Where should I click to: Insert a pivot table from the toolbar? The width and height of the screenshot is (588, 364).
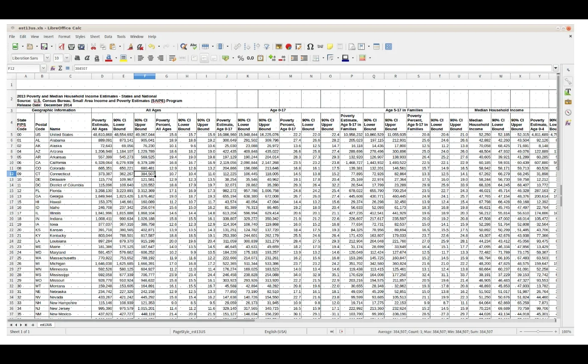tap(299, 47)
